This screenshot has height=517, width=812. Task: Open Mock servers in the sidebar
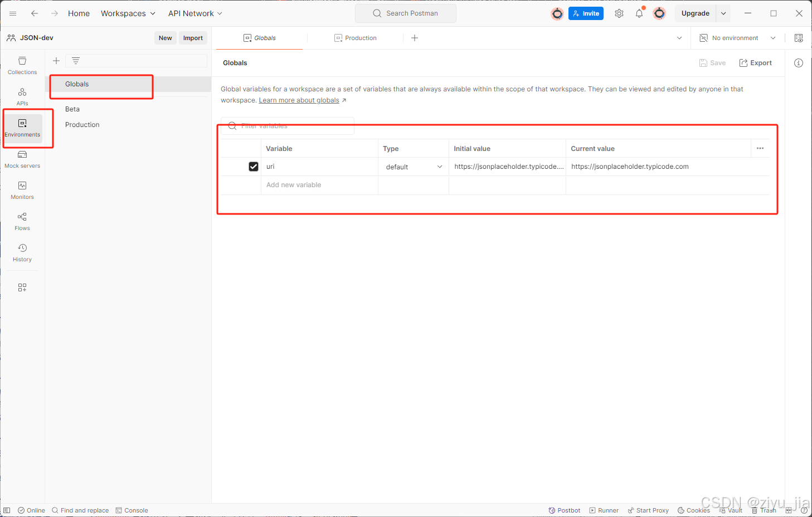click(22, 159)
